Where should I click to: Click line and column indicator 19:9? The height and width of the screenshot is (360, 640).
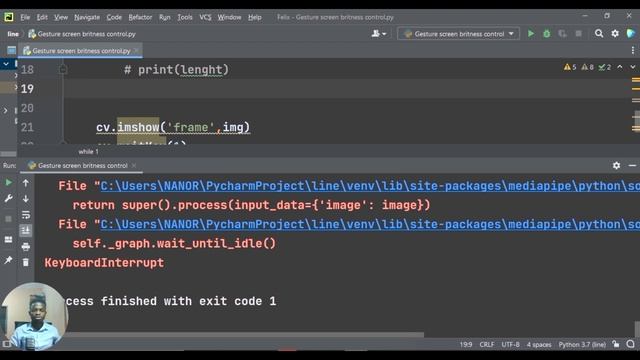pos(466,344)
